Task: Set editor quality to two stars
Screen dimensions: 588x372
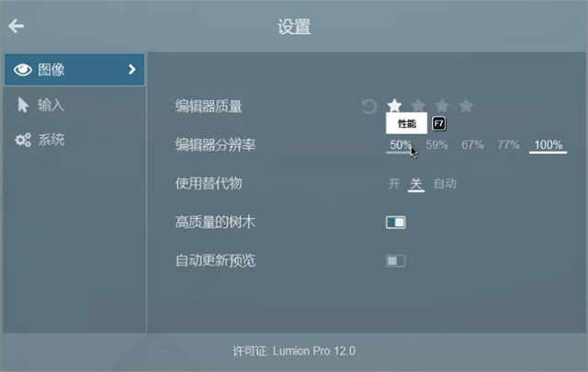Action: 418,106
